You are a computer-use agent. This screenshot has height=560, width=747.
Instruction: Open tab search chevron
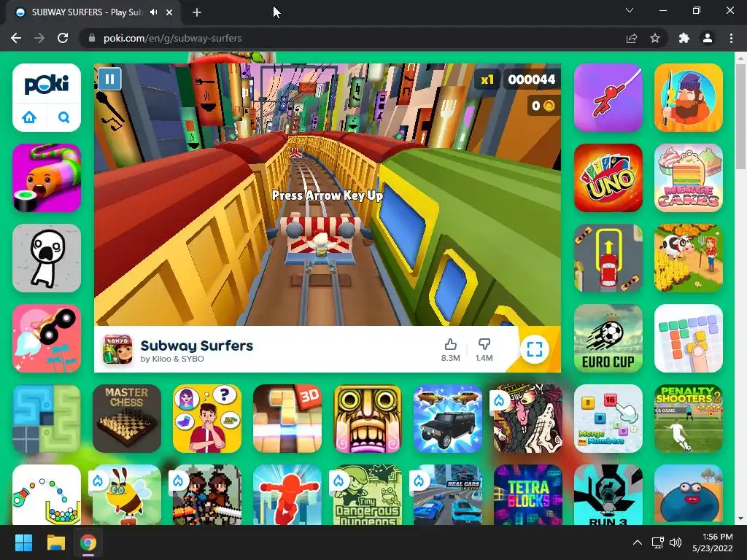(630, 10)
